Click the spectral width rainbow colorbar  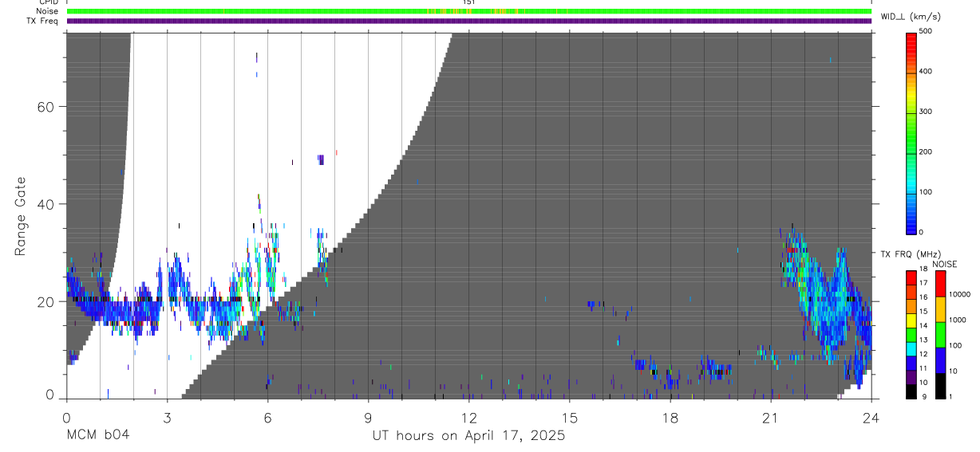tap(911, 132)
